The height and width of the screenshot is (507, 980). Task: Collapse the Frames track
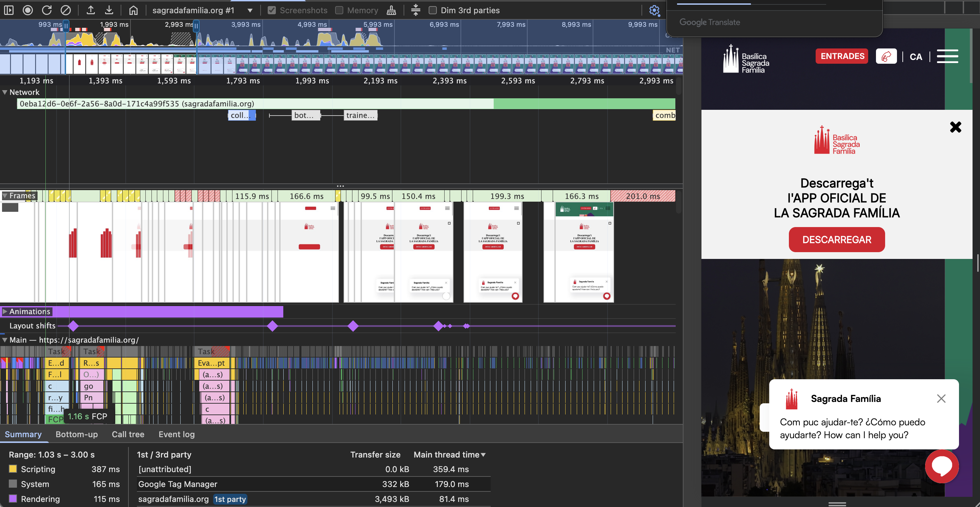point(5,196)
